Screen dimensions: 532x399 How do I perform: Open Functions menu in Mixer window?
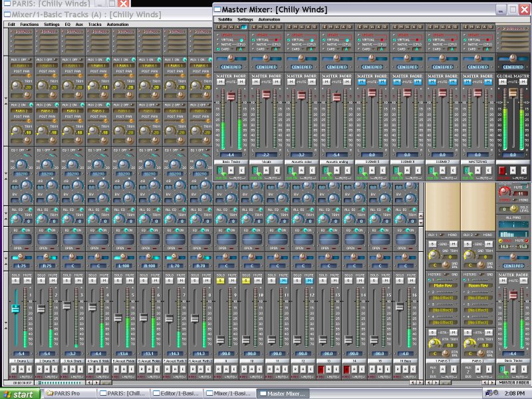29,25
